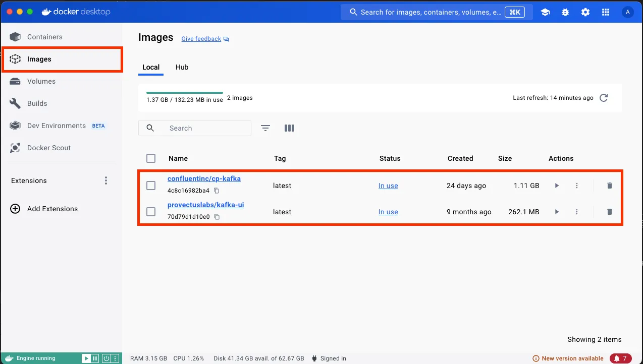Click the disk usage progress bar
The height and width of the screenshot is (364, 643).
[185, 93]
